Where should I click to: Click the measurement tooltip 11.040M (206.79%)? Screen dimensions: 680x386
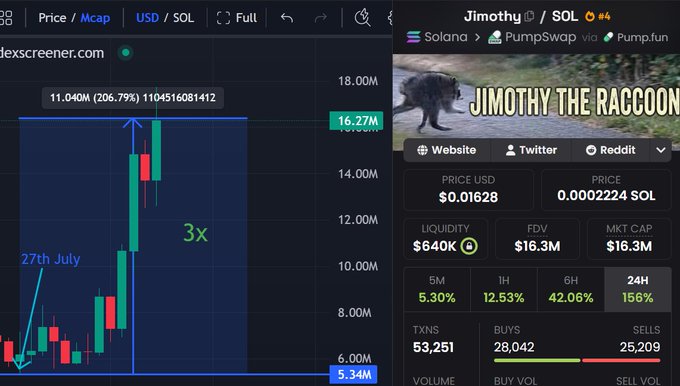[133, 98]
